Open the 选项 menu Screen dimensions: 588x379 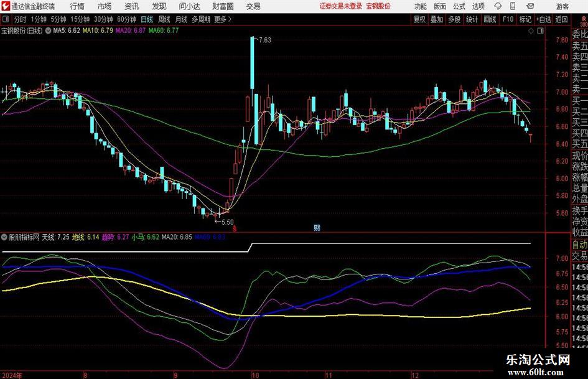click(478, 6)
